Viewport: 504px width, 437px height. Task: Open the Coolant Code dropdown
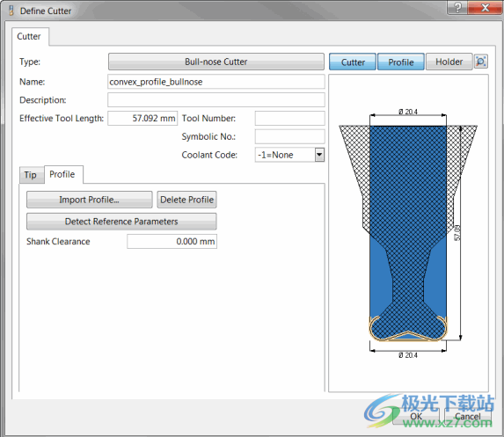(x=319, y=155)
